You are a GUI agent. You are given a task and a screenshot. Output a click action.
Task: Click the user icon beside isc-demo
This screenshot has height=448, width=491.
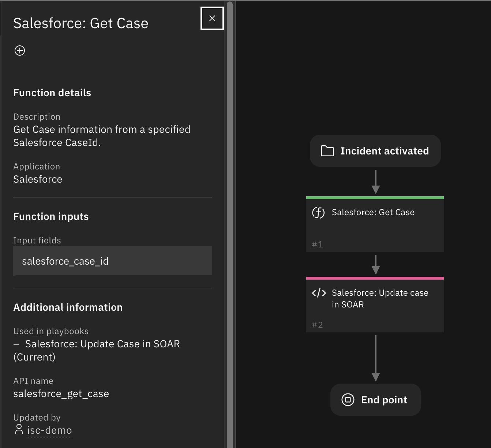pyautogui.click(x=19, y=429)
